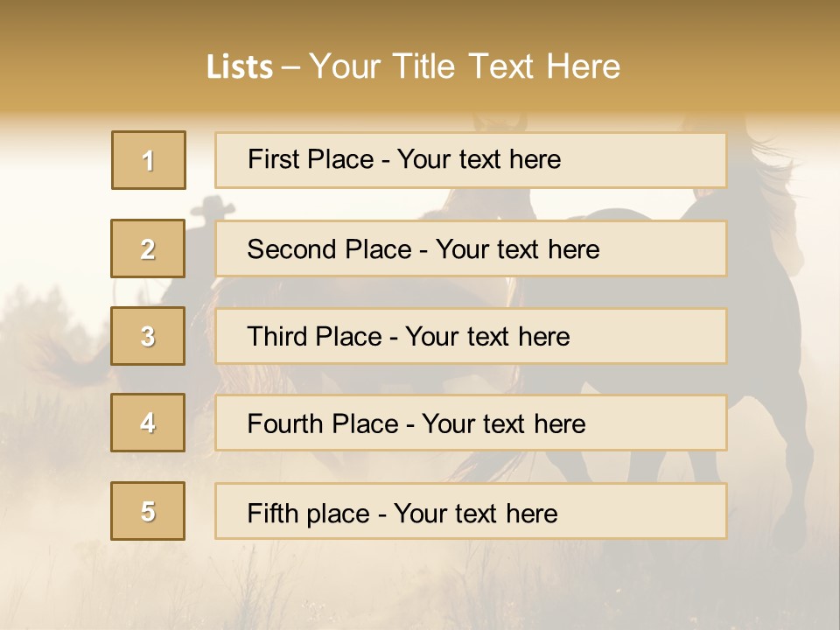Click the Fourth Place text box
Viewport: 840px width, 630px height.
pos(471,423)
